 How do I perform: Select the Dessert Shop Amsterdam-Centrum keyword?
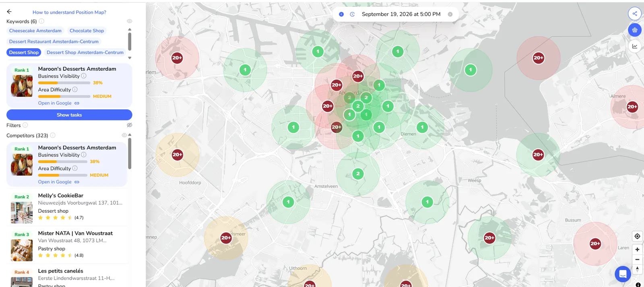click(x=85, y=52)
